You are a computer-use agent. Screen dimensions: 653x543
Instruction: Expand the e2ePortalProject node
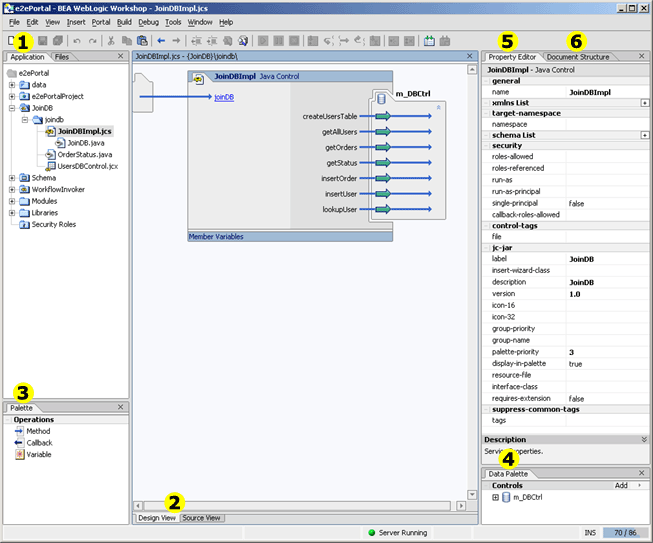(x=12, y=97)
